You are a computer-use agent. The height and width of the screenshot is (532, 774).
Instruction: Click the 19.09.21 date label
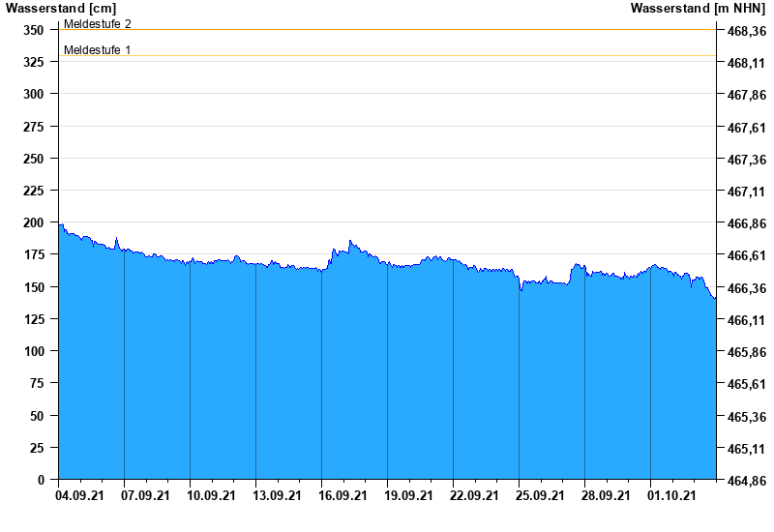(x=408, y=495)
